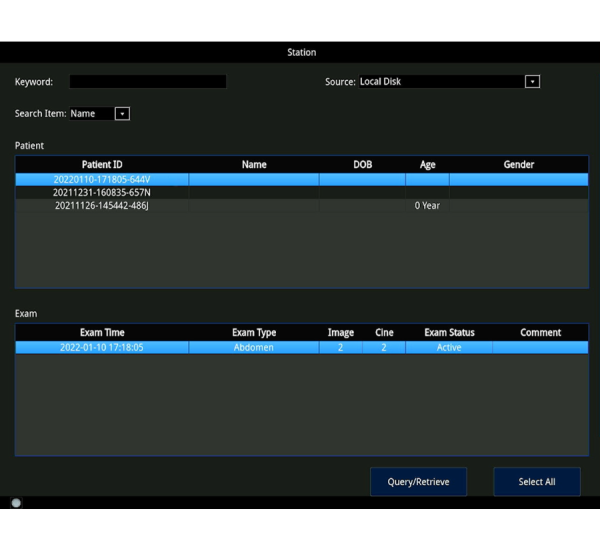This screenshot has width=600, height=549.
Task: Click the Cine column header
Action: (x=384, y=333)
